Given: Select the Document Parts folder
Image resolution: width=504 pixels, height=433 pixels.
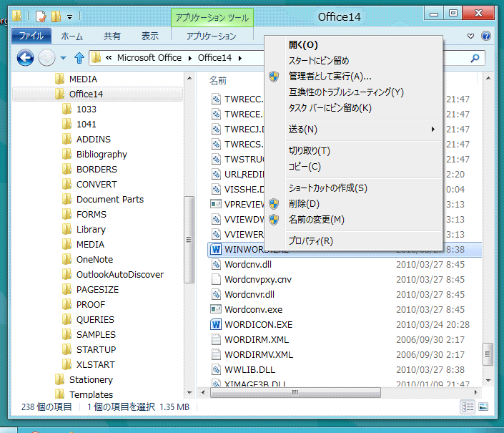Looking at the screenshot, I should (110, 200).
